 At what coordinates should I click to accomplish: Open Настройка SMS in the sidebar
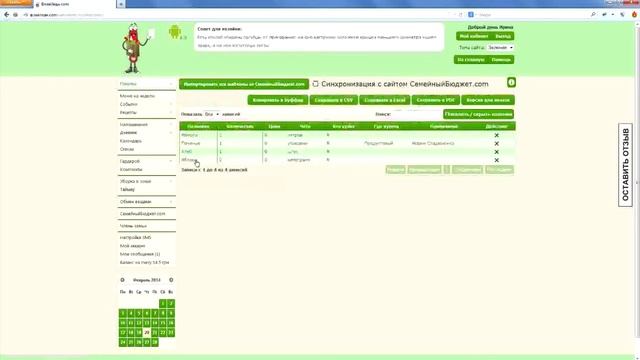pos(136,237)
